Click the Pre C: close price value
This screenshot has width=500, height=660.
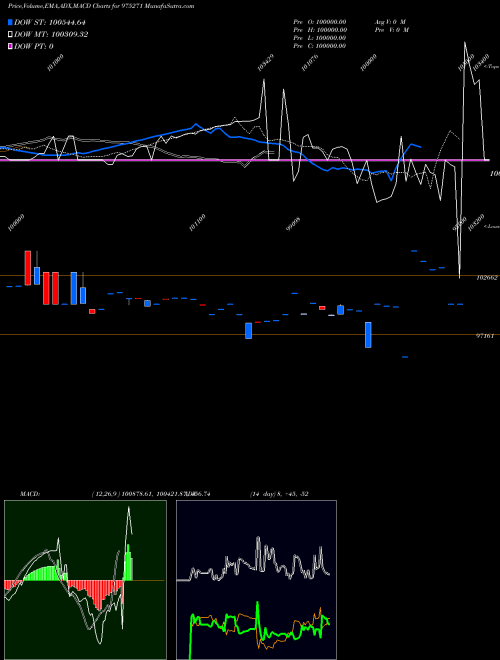(320, 45)
